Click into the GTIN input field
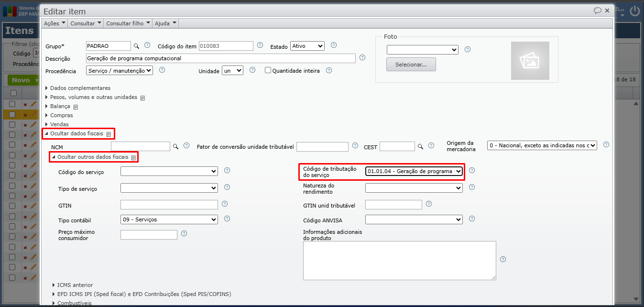The image size is (644, 307). pos(169,205)
